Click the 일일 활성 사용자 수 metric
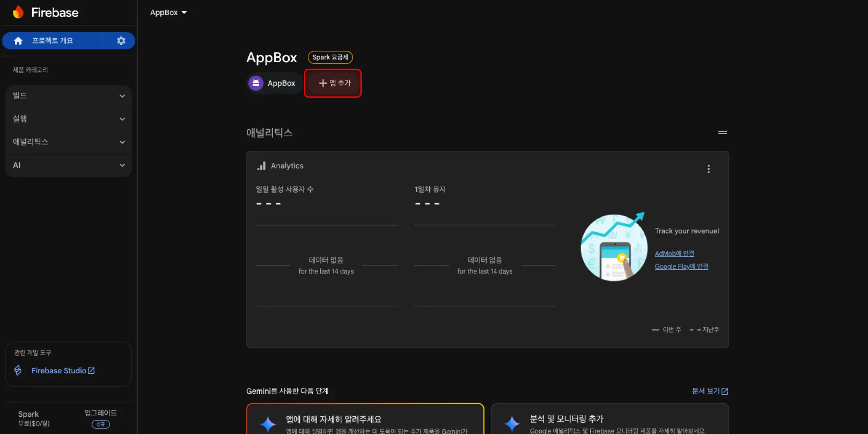Viewport: 868px width, 434px height. [x=285, y=189]
